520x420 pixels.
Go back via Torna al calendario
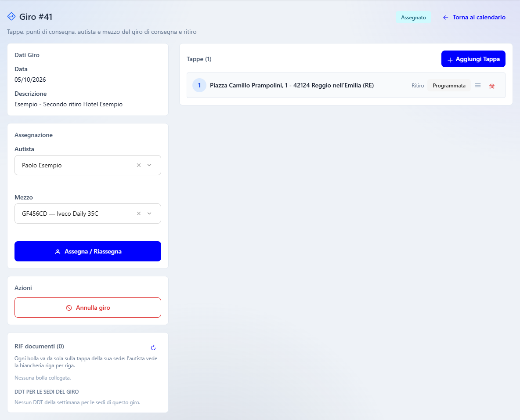coord(474,17)
